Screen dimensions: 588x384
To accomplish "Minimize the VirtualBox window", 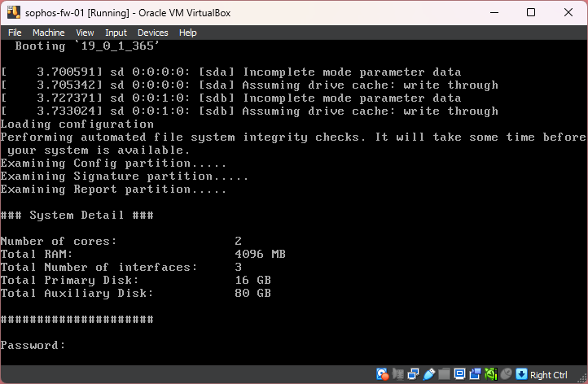I will pyautogui.click(x=494, y=12).
